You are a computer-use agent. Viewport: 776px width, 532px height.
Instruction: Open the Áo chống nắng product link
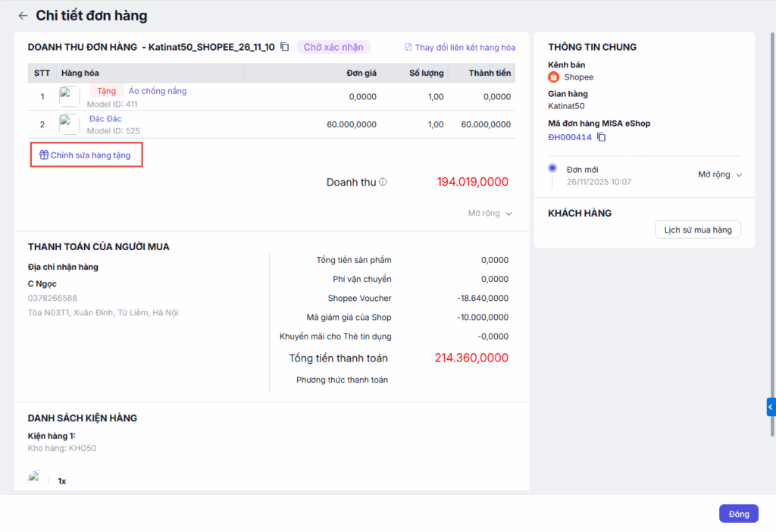point(158,91)
